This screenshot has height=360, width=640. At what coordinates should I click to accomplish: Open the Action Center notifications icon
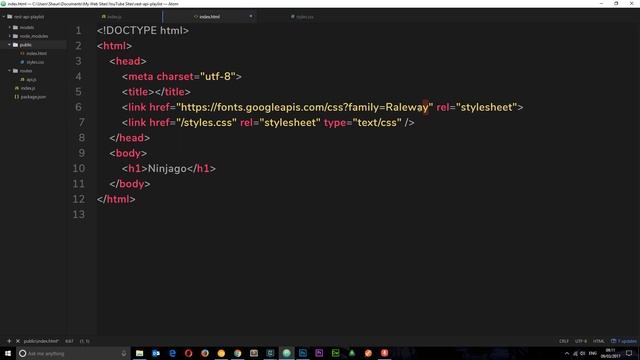[x=629, y=353]
